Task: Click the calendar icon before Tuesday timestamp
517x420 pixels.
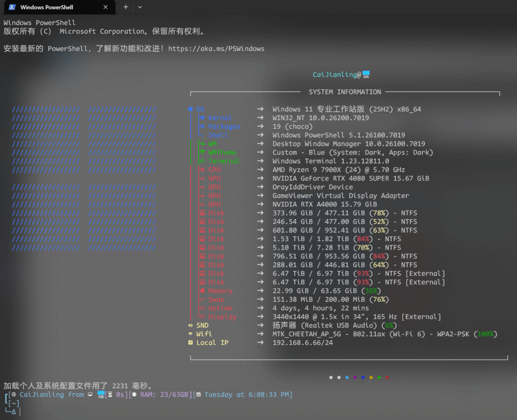Action: 198,395
